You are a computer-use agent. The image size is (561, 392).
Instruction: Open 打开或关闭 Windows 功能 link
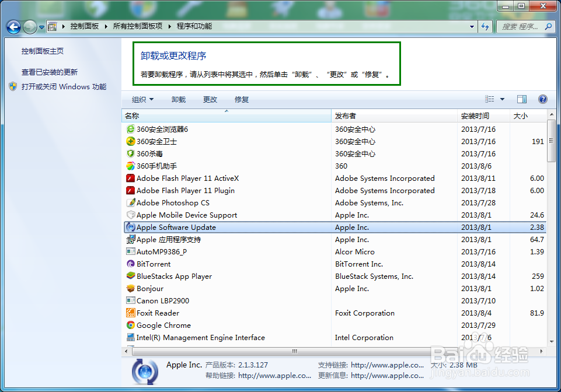pyautogui.click(x=64, y=86)
